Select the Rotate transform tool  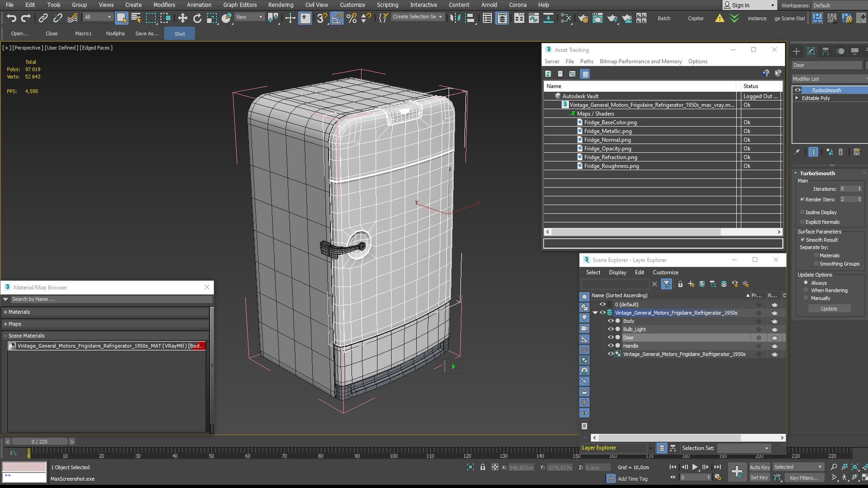(x=197, y=18)
